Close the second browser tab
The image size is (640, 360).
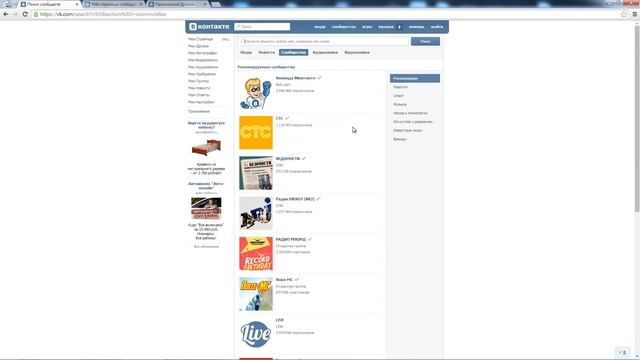(141, 4)
